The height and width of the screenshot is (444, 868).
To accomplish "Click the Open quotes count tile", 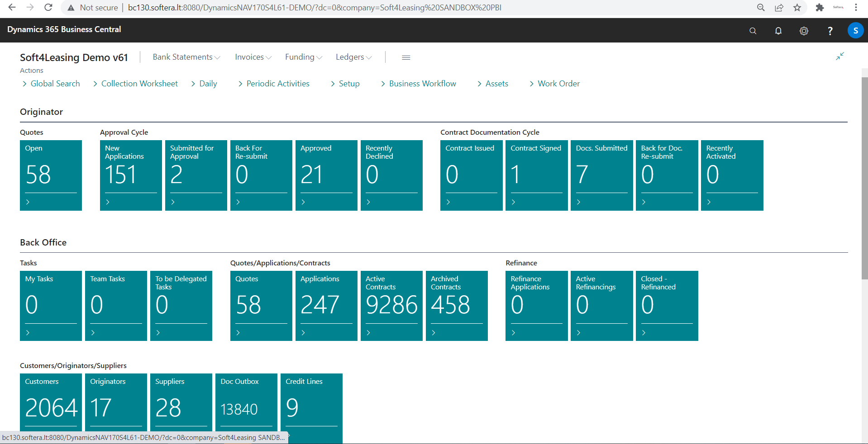I will pyautogui.click(x=51, y=175).
